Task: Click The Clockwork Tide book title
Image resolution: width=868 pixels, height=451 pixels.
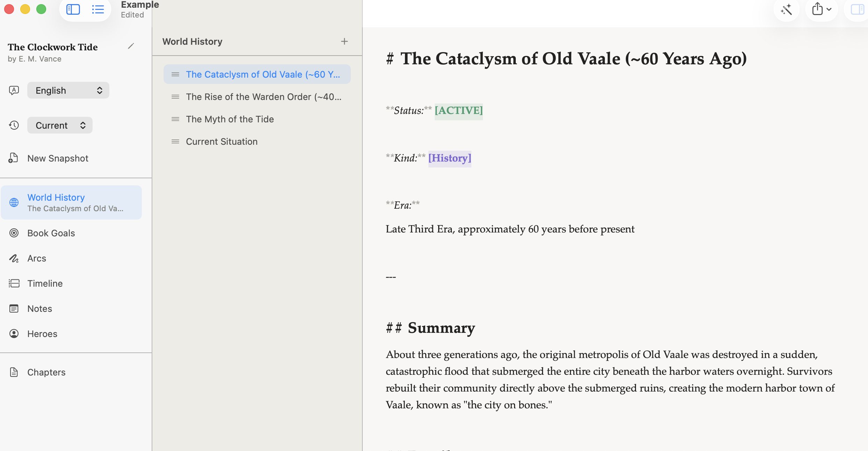Action: point(53,47)
